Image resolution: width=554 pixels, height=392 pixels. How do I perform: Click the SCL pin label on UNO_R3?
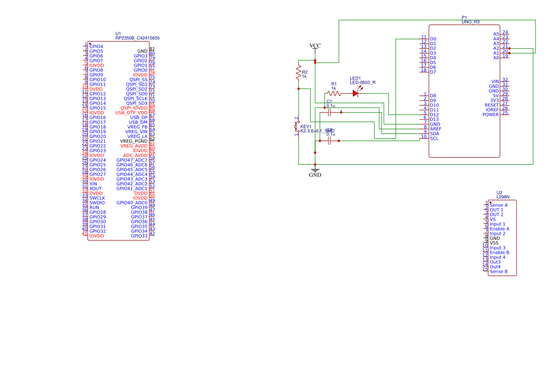(x=434, y=138)
